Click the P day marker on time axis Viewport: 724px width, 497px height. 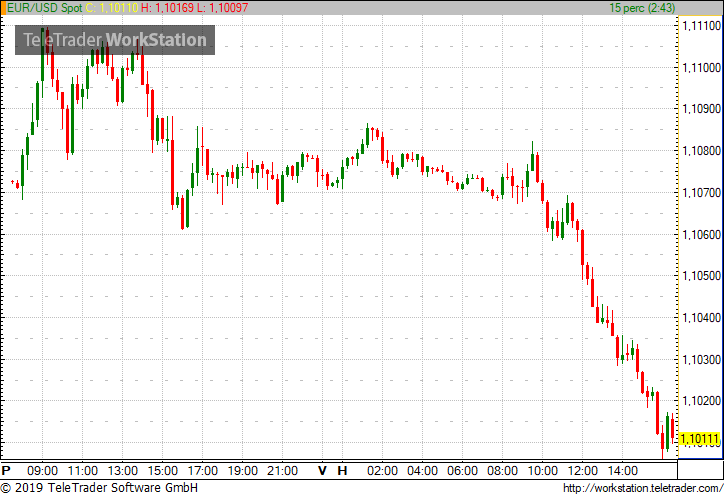pyautogui.click(x=6, y=471)
